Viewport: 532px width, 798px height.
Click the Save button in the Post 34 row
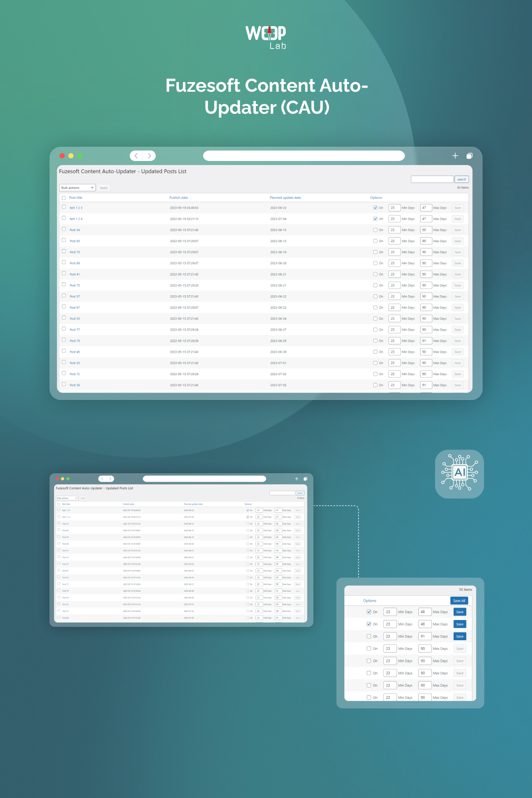tap(458, 230)
